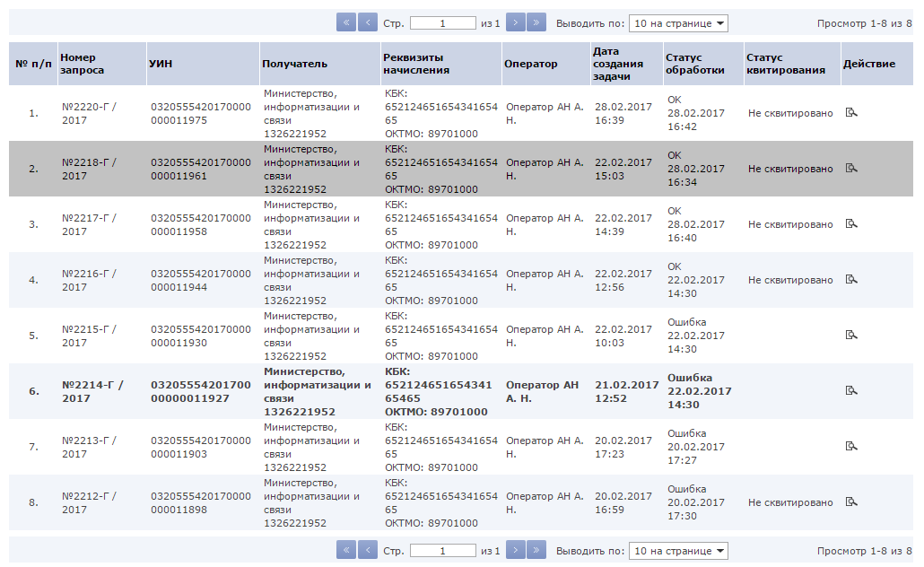
Task: Click action icon for request №2213-Г
Action: pyautogui.click(x=851, y=446)
